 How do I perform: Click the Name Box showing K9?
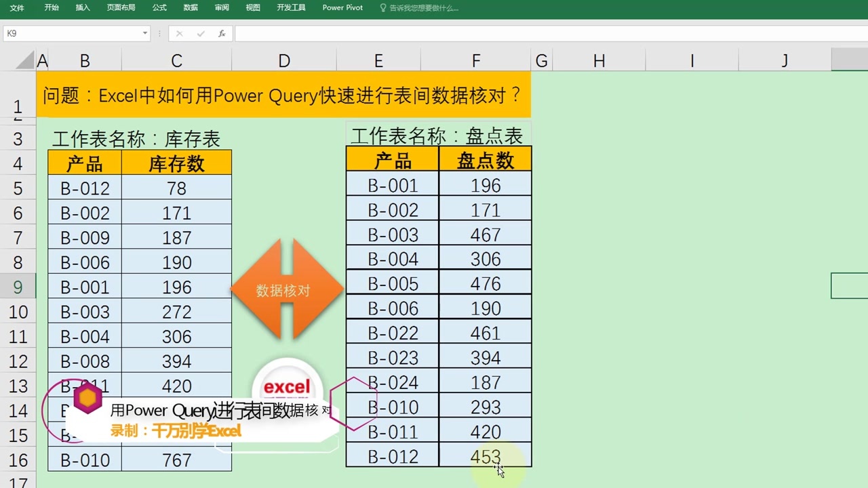click(71, 33)
